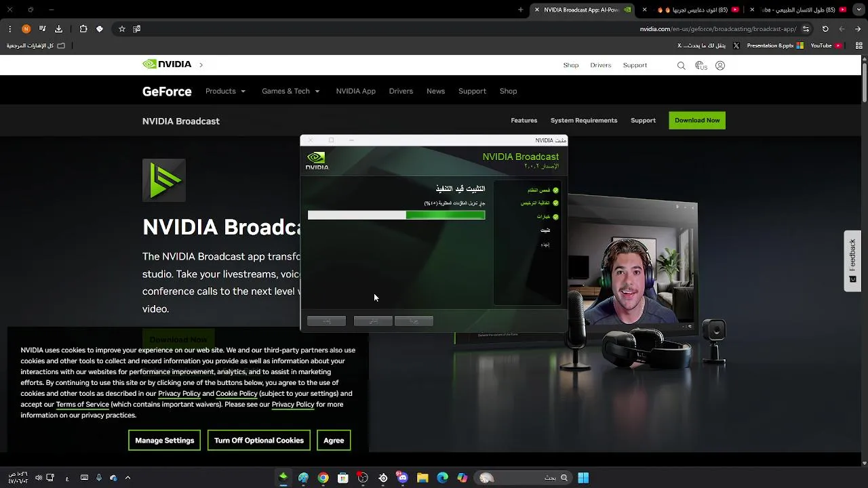868x488 pixels.
Task: Open the Presentation 8.pptx bookmark
Action: [774, 45]
